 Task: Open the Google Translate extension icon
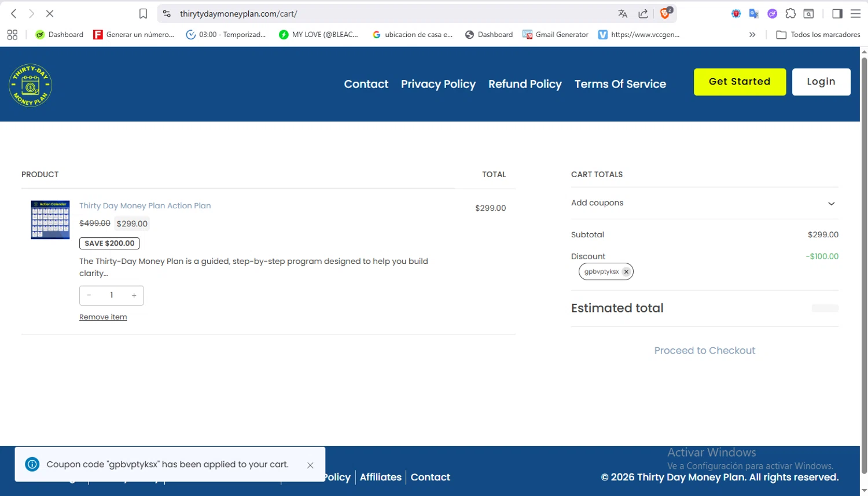coord(754,13)
